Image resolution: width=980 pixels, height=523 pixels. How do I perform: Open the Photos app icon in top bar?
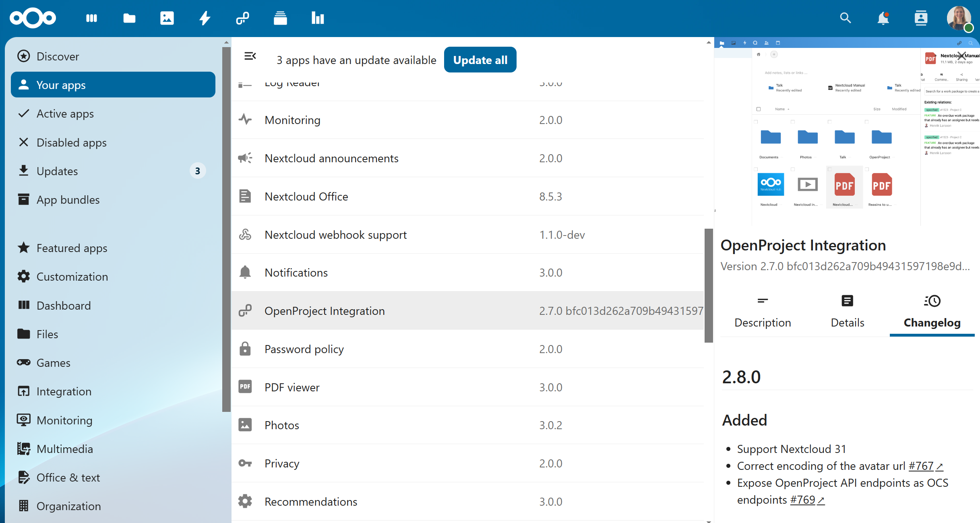point(167,18)
